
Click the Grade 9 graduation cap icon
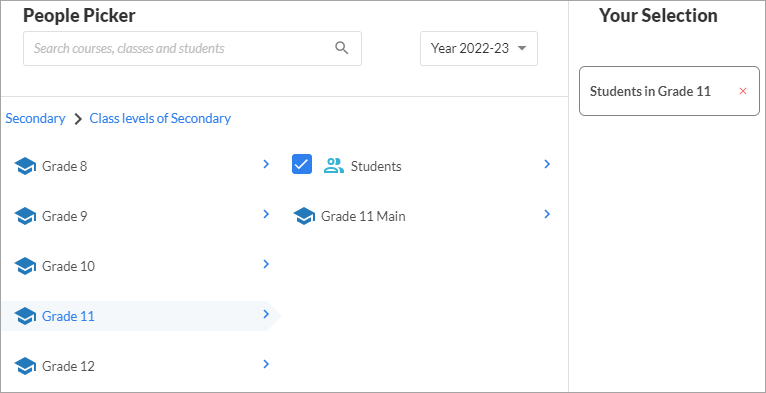tap(25, 216)
